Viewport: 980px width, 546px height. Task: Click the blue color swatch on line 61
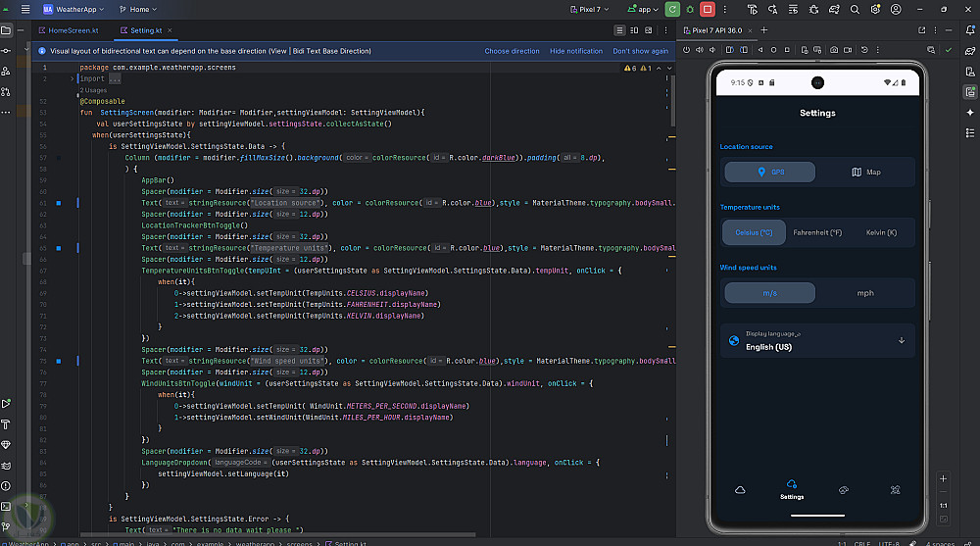59,203
